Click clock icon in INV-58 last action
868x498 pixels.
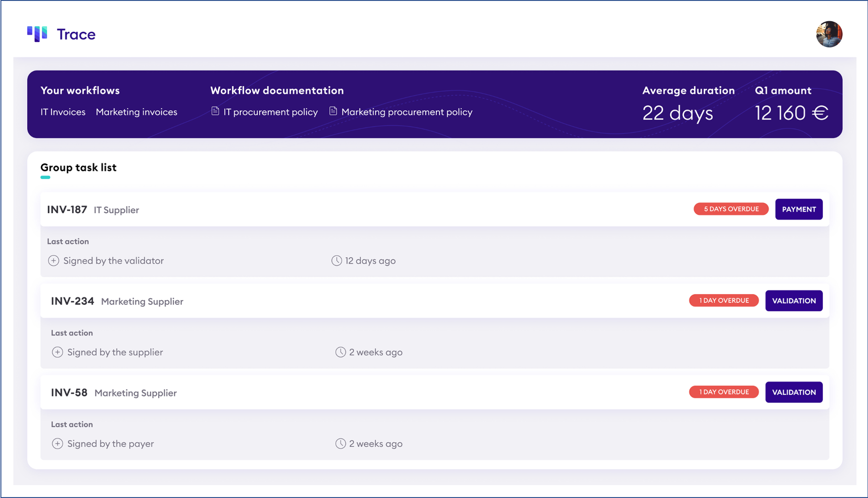coord(340,444)
